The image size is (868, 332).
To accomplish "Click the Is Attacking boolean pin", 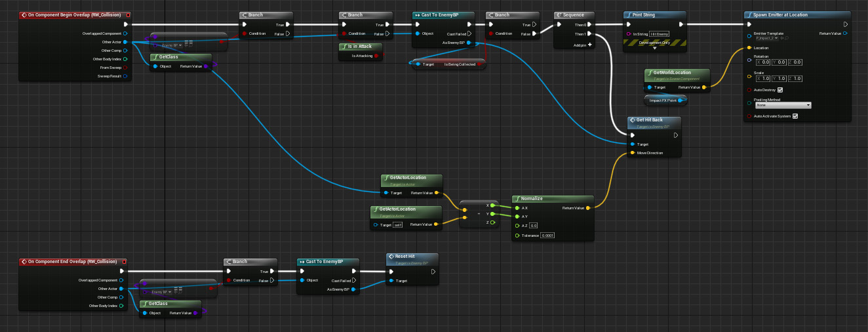I will 376,56.
